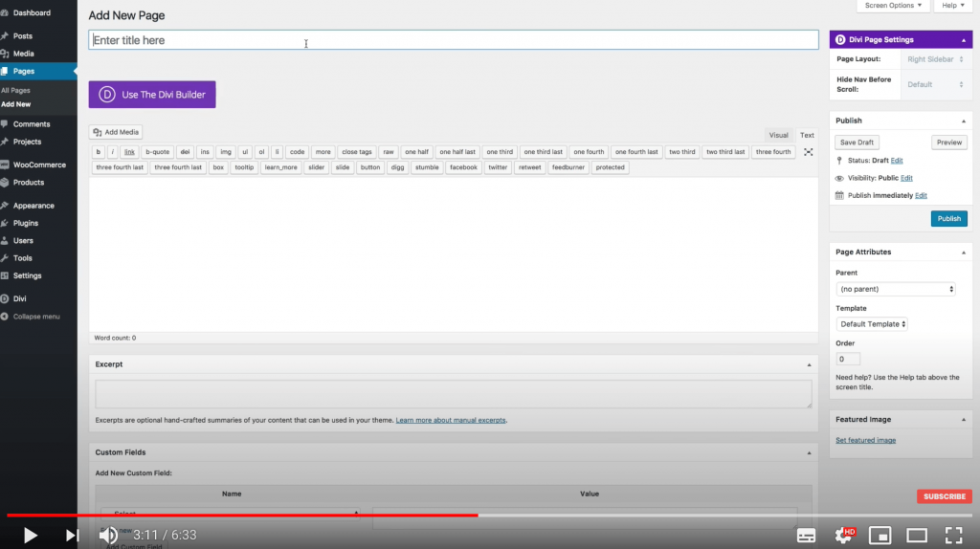Insert tooltip shortcode button
The height and width of the screenshot is (549, 980).
click(244, 167)
